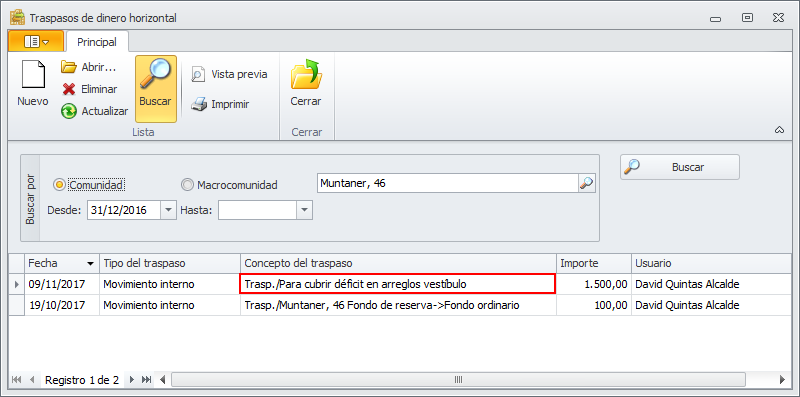Viewport: 800px width, 397px height.
Task: Select the Macrocomunidad radio option
Action: click(x=230, y=185)
